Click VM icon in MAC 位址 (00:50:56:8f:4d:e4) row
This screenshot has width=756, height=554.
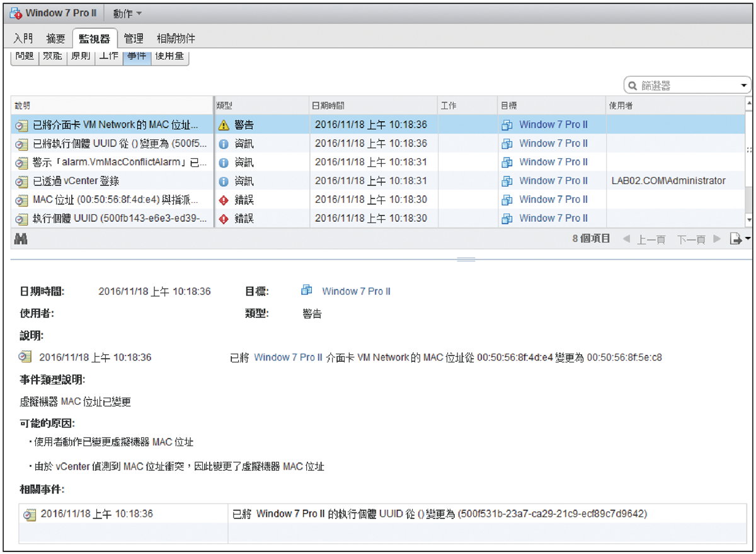click(x=507, y=200)
